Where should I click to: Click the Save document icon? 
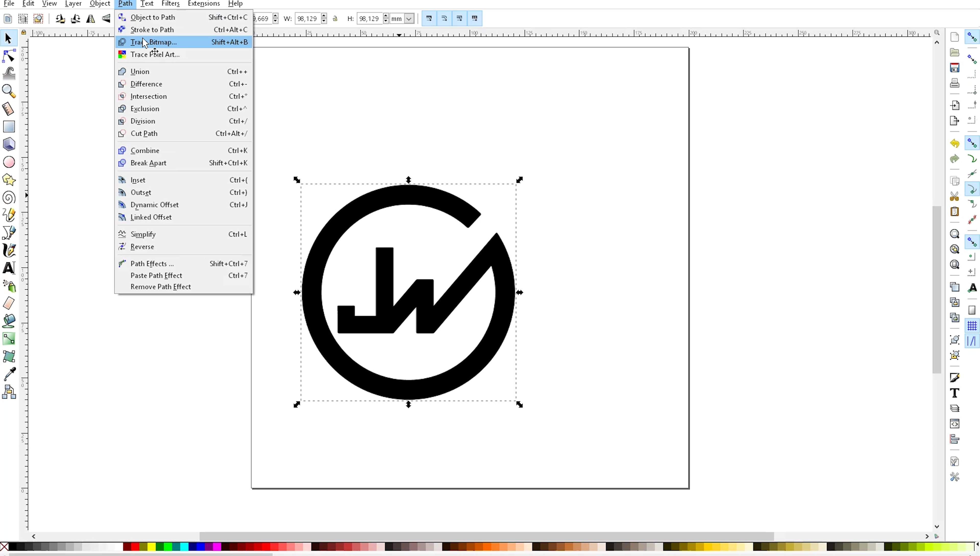point(954,68)
